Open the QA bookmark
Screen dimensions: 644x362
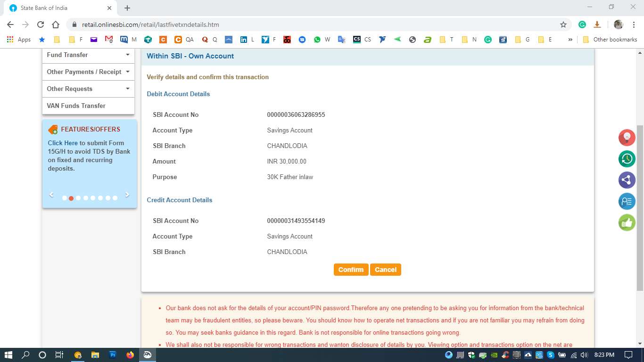[x=184, y=40]
